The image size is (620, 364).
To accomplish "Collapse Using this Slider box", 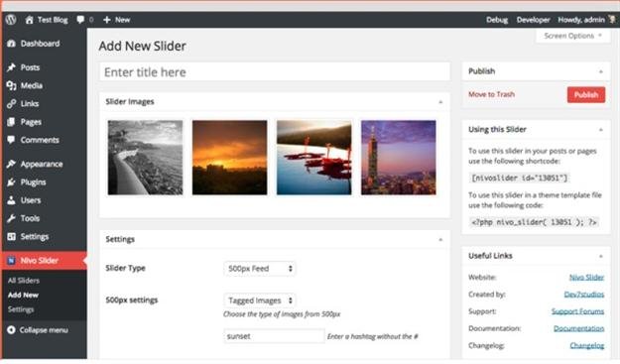I will click(600, 130).
